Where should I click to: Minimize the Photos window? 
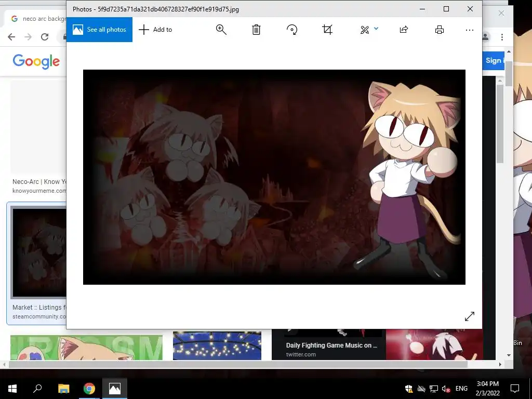[x=422, y=9]
